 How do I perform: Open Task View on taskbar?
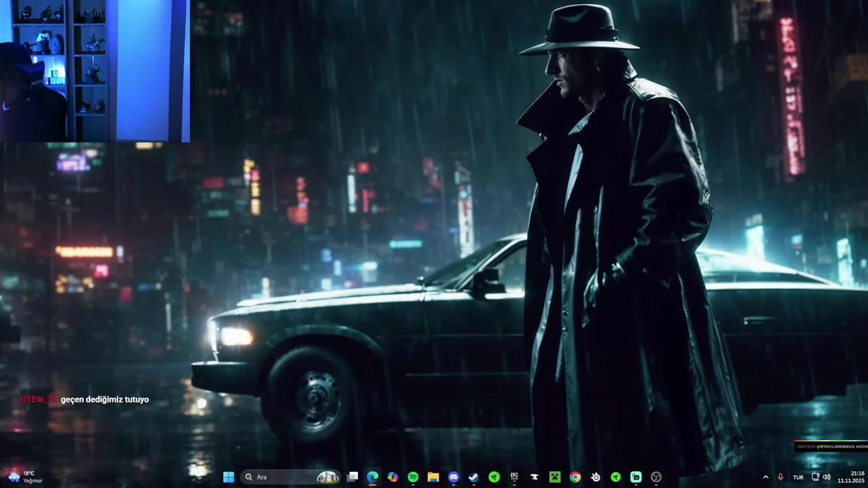353,477
